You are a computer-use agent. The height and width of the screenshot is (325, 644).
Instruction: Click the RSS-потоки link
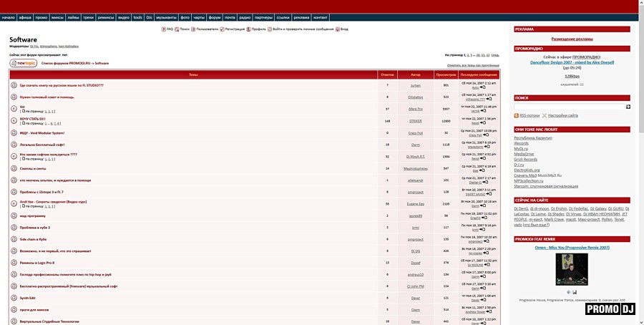pyautogui.click(x=530, y=115)
